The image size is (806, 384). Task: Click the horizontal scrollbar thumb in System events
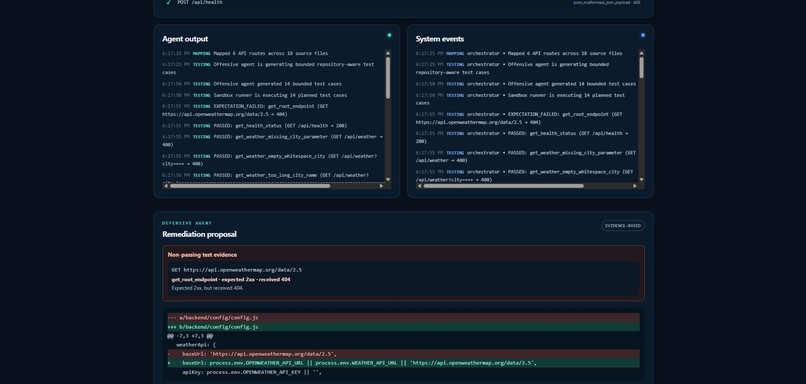click(x=504, y=186)
